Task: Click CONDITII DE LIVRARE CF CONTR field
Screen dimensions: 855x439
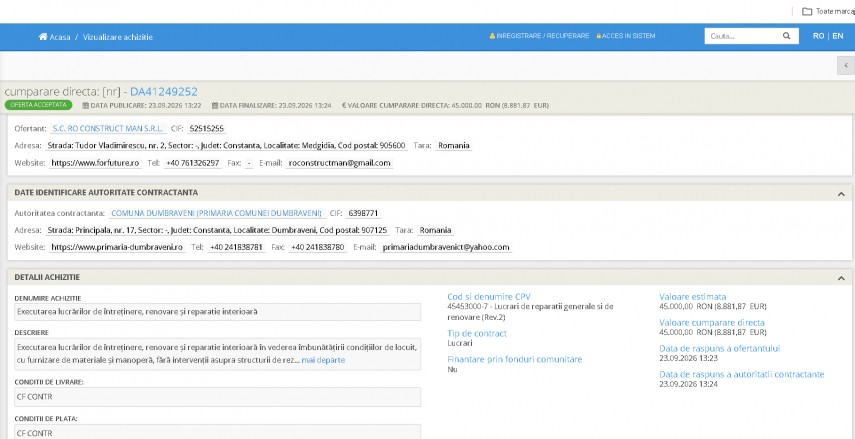Action: pyautogui.click(x=218, y=397)
